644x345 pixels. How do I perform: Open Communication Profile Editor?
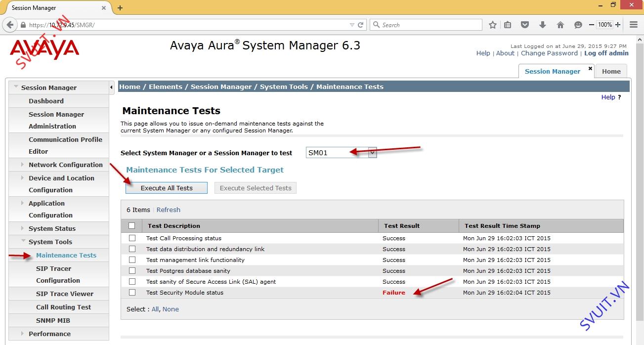tap(65, 145)
